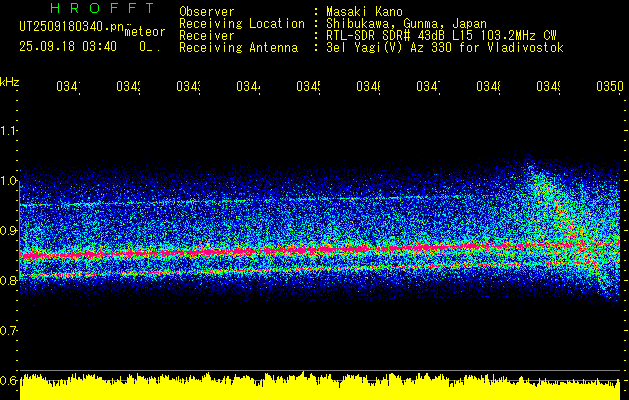
Task: Click the green meteor label
Action: pyautogui.click(x=144, y=32)
